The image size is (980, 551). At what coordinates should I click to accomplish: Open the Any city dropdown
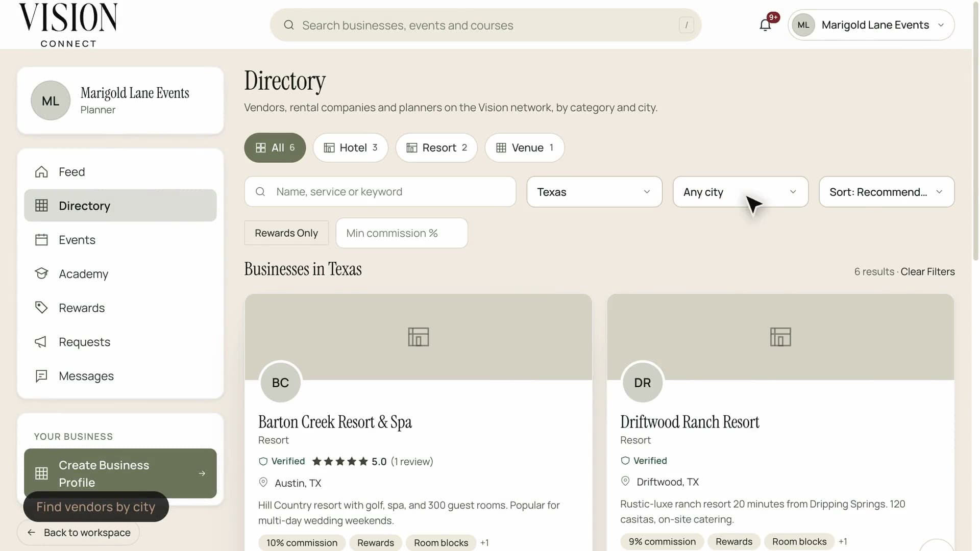(x=740, y=192)
